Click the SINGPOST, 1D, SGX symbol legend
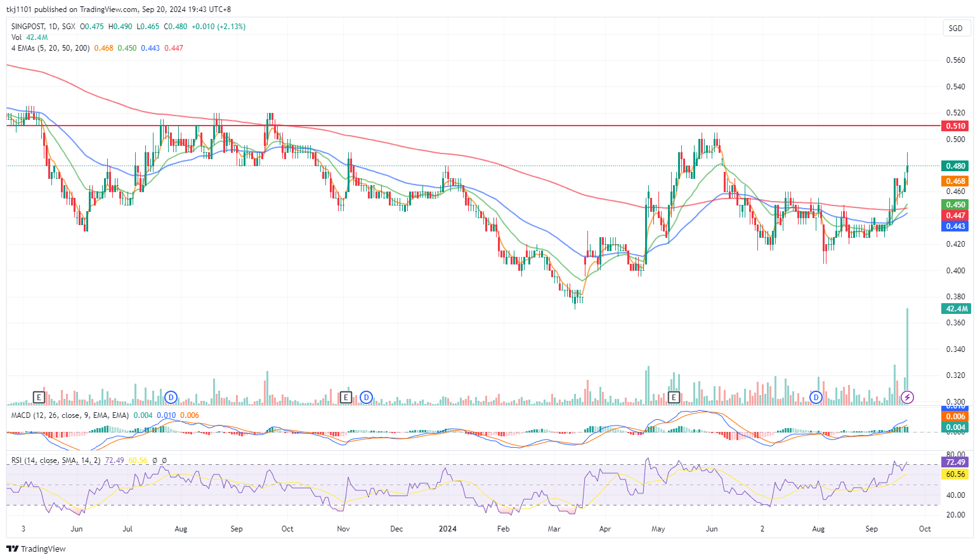 pyautogui.click(x=43, y=27)
